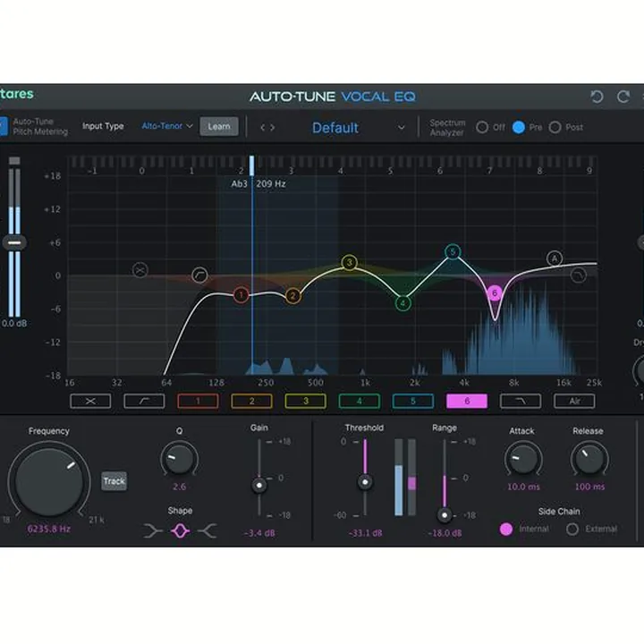Toggle Auto-Tune Pitch Metering
This screenshot has height=644, width=644.
[x=4, y=126]
